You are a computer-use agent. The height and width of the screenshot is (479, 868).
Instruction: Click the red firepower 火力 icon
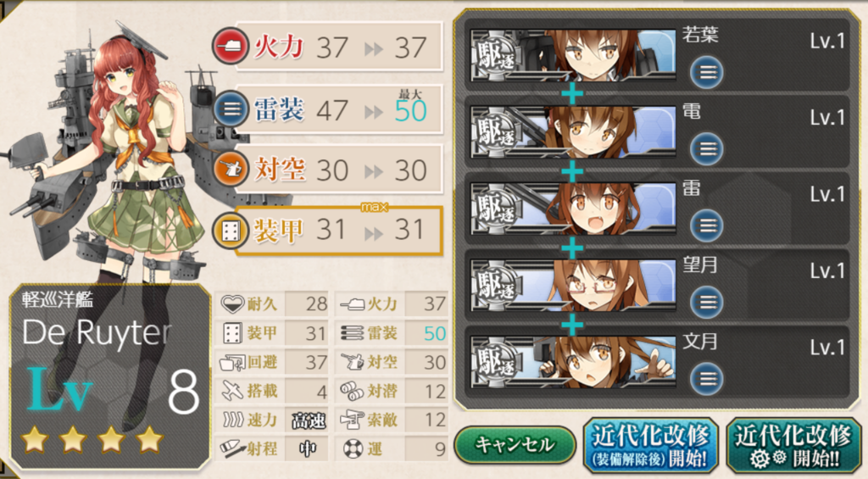point(231,46)
